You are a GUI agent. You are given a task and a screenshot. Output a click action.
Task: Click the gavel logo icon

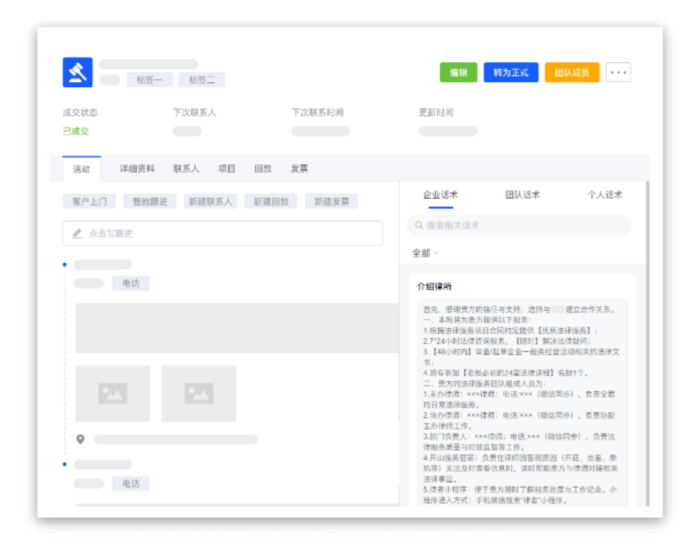[x=78, y=72]
